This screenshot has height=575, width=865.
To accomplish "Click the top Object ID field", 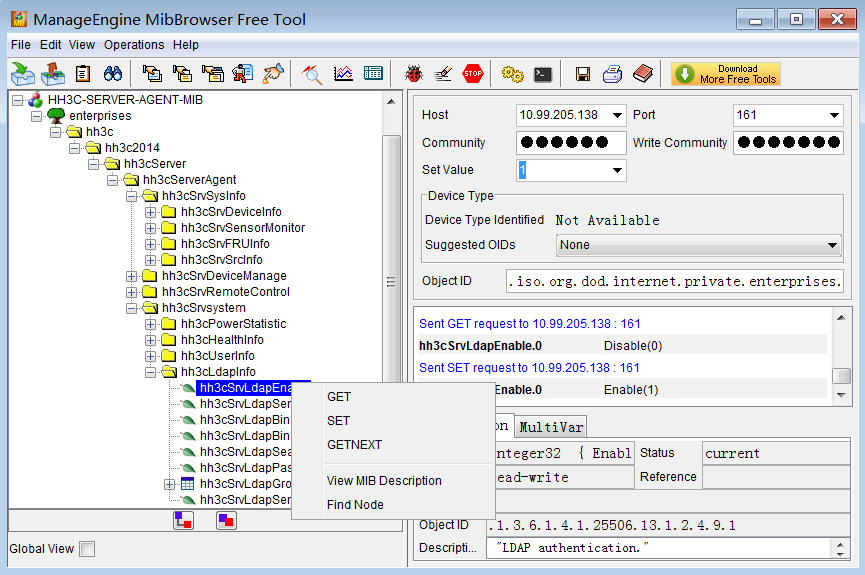I will tap(675, 281).
